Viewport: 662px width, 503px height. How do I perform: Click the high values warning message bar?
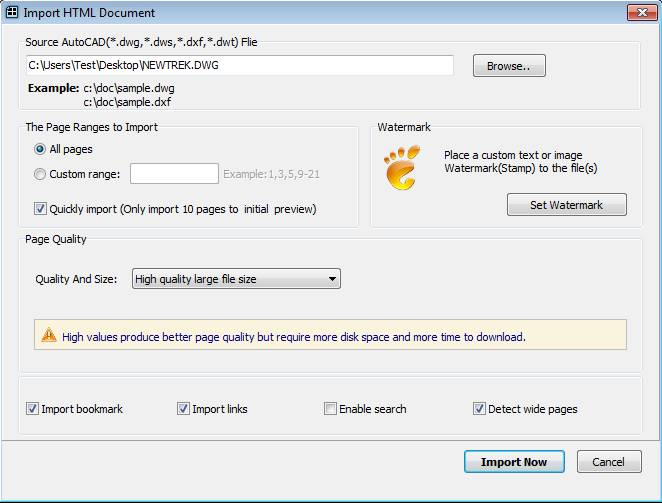pos(330,336)
